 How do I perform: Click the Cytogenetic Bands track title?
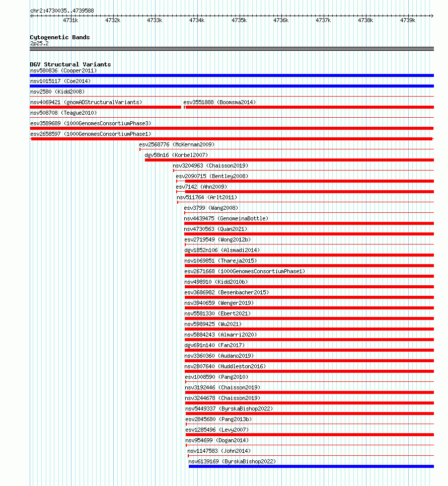[60, 37]
